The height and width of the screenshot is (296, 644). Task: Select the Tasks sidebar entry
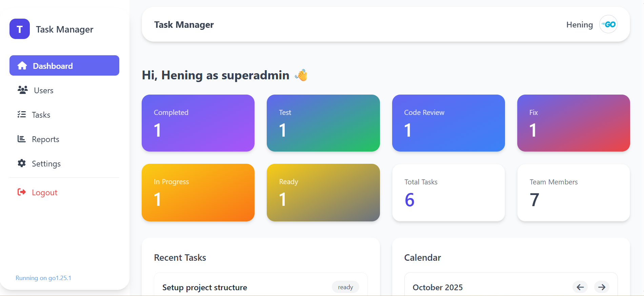click(x=41, y=115)
